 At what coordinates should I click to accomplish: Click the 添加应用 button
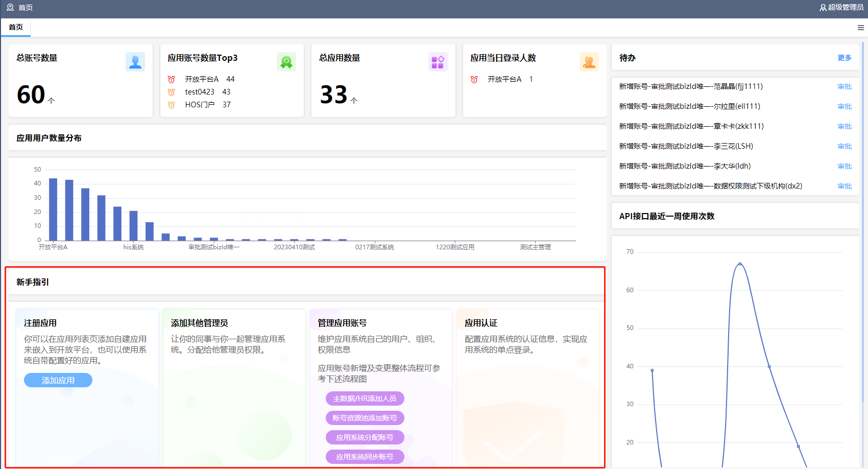[x=58, y=380]
